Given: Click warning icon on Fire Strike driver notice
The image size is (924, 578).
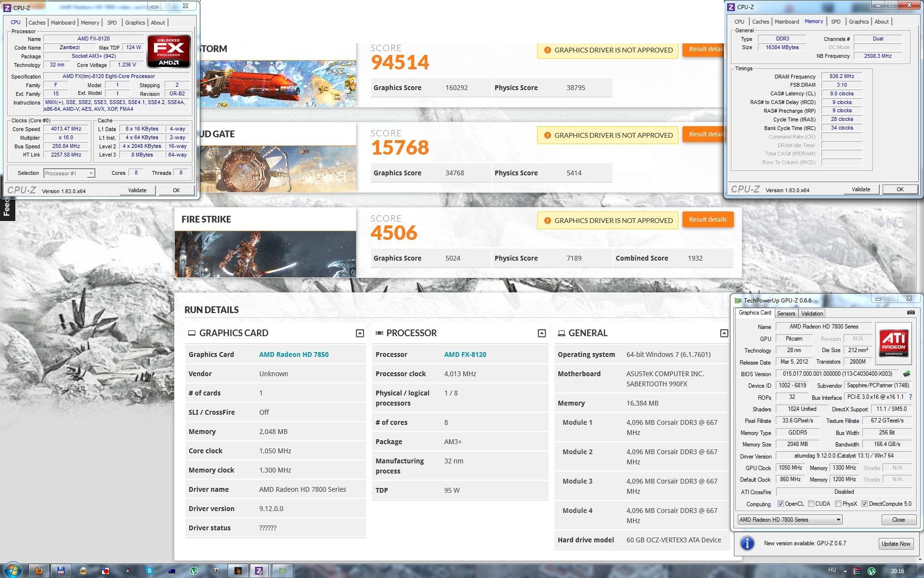Looking at the screenshot, I should (x=547, y=221).
